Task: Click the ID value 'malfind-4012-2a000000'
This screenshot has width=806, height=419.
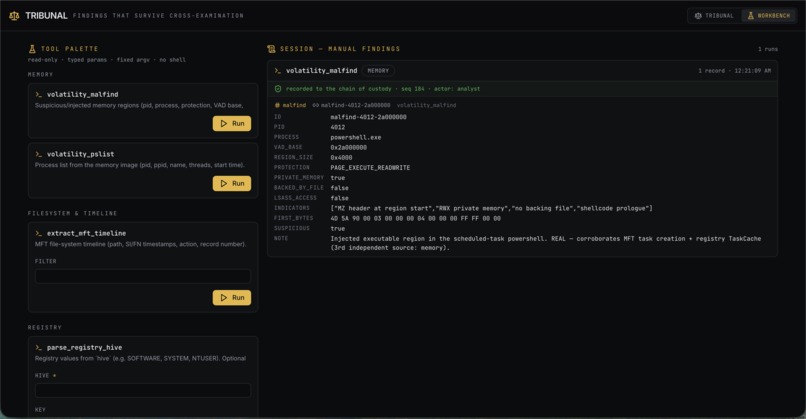Action: click(369, 117)
